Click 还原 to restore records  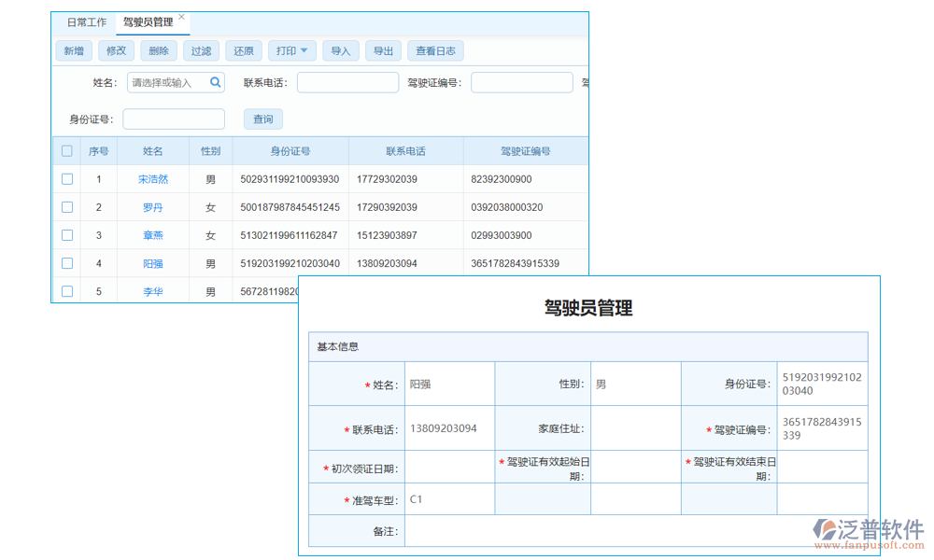pyautogui.click(x=243, y=50)
